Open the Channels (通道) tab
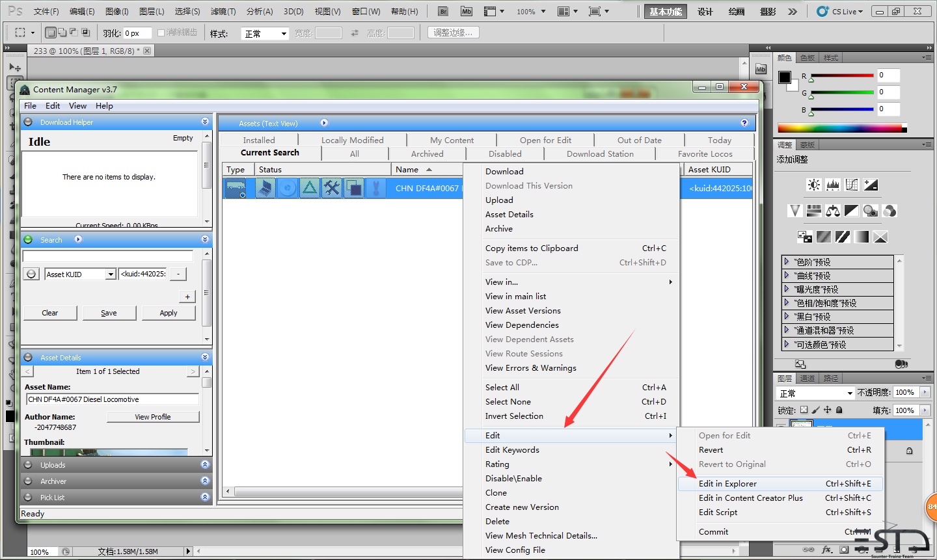This screenshot has height=560, width=937. [x=807, y=378]
